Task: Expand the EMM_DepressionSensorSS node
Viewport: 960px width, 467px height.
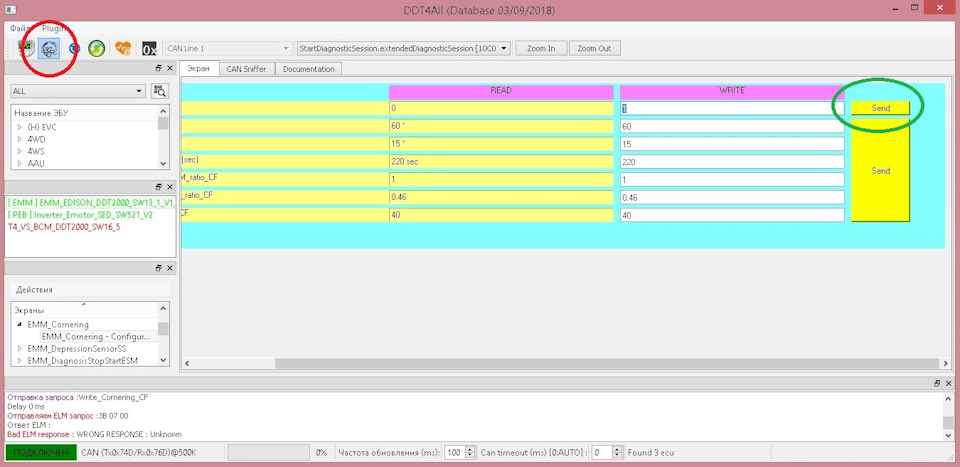Action: click(x=20, y=348)
